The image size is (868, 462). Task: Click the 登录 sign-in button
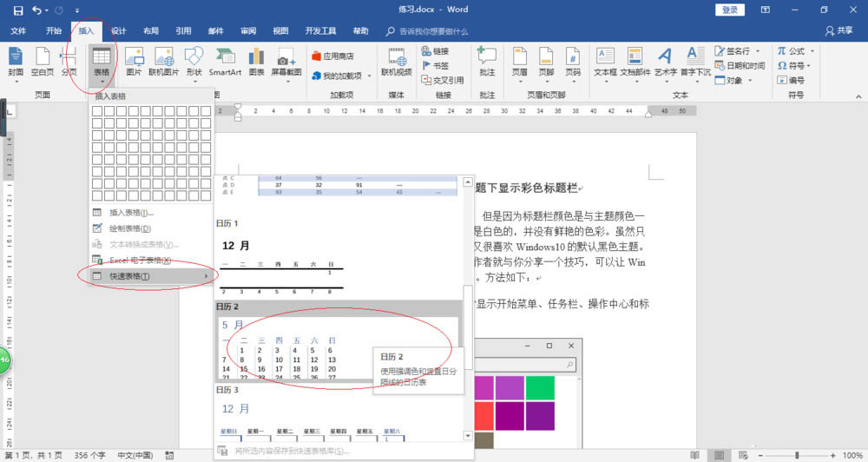730,10
